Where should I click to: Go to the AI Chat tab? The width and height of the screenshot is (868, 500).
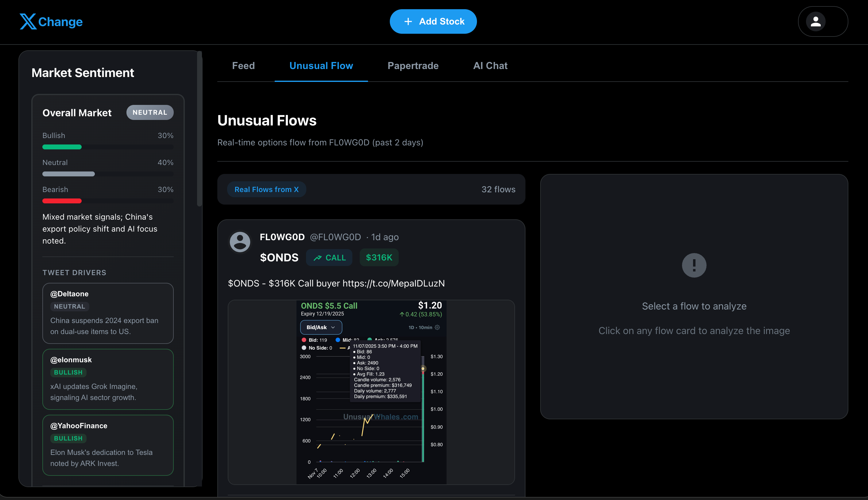490,66
